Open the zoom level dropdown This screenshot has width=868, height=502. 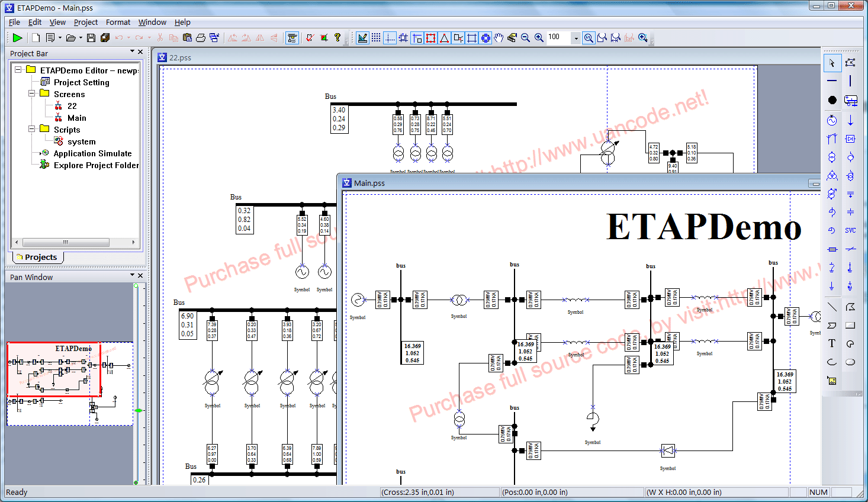576,37
